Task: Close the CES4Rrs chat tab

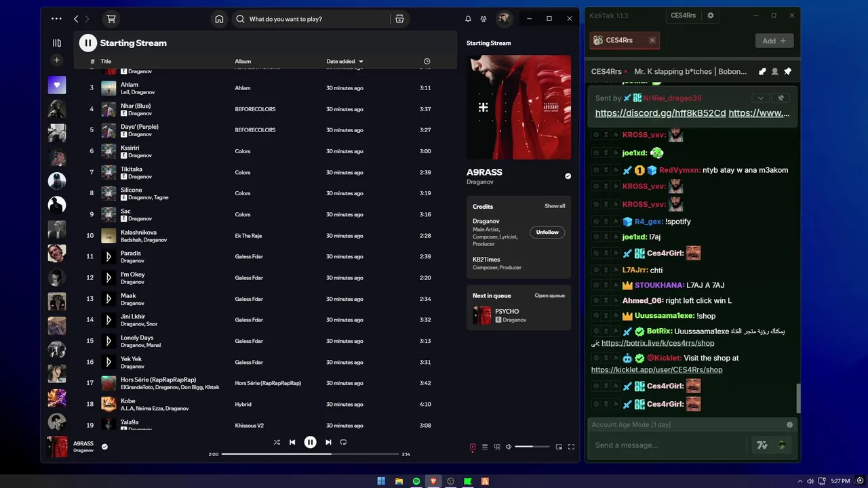Action: (652, 40)
